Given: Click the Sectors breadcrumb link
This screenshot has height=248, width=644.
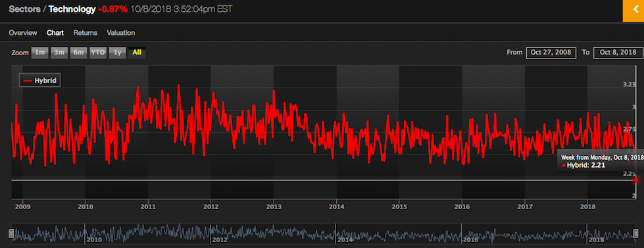Looking at the screenshot, I should tap(24, 9).
